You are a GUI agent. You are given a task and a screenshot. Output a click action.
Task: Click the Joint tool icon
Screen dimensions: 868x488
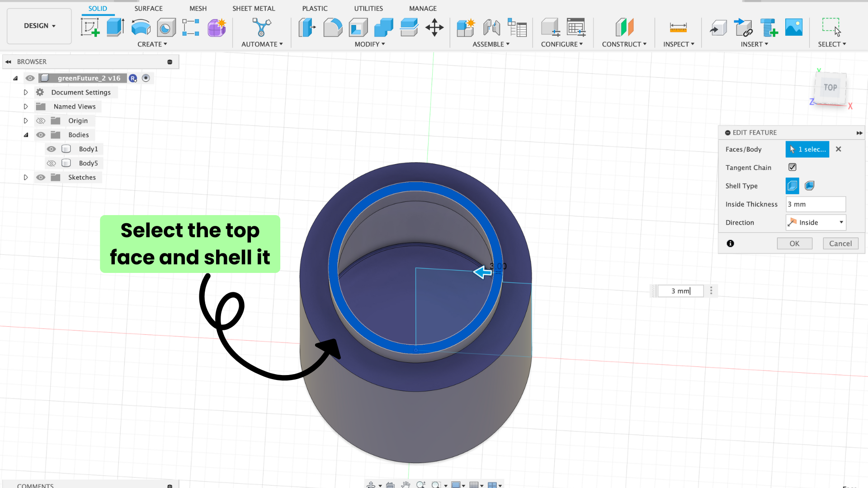(491, 28)
